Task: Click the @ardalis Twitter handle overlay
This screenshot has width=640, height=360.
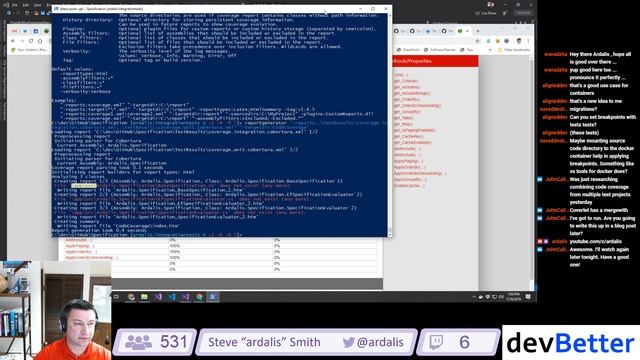Action: tap(373, 342)
